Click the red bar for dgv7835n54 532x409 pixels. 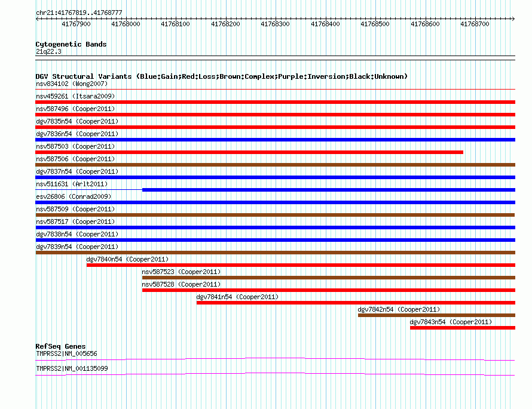[x=275, y=127]
